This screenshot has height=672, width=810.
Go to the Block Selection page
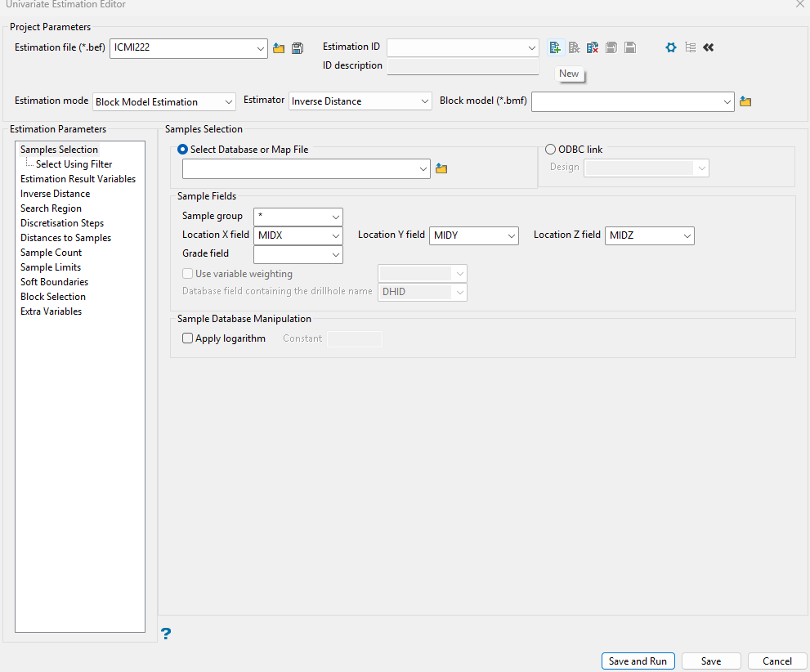click(53, 297)
